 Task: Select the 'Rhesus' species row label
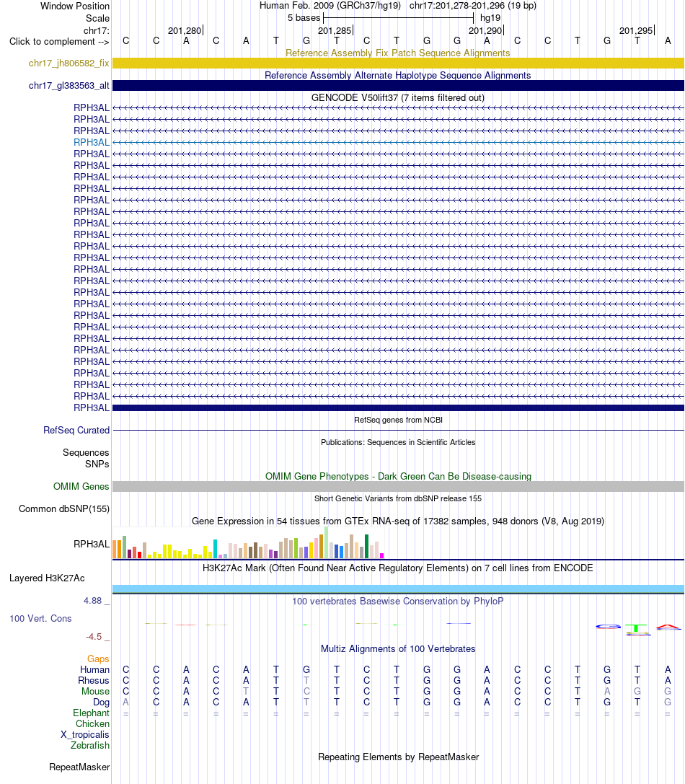pos(94,680)
